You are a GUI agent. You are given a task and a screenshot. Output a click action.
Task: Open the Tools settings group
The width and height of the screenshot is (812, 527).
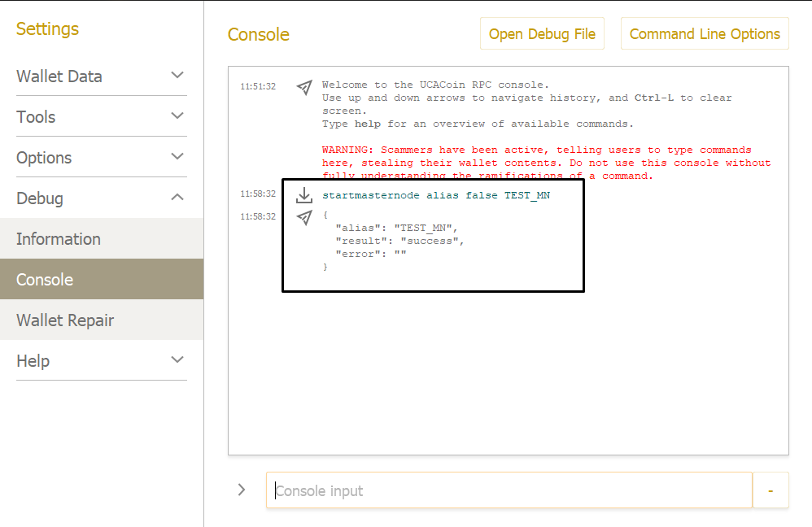(102, 117)
